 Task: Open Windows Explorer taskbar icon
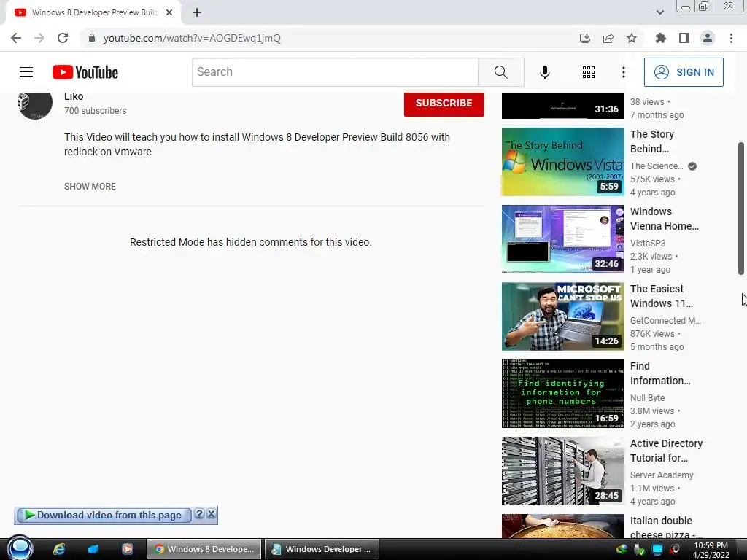click(x=93, y=549)
